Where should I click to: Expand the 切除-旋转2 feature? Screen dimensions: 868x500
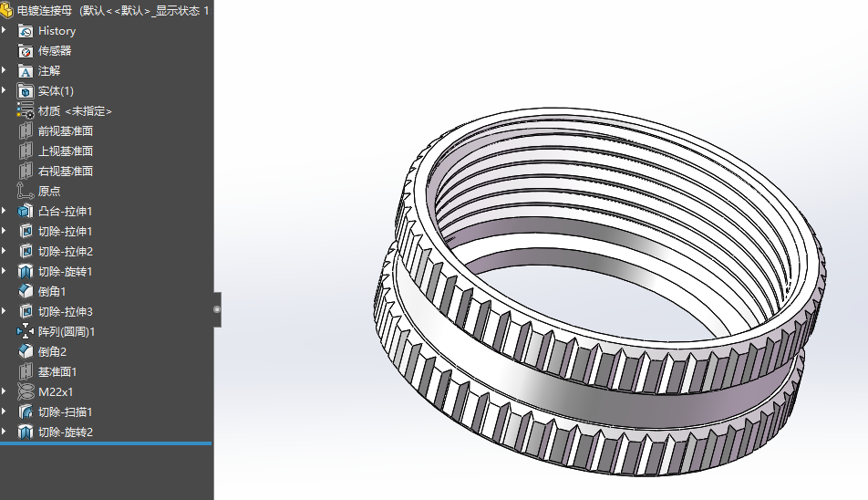[4, 432]
